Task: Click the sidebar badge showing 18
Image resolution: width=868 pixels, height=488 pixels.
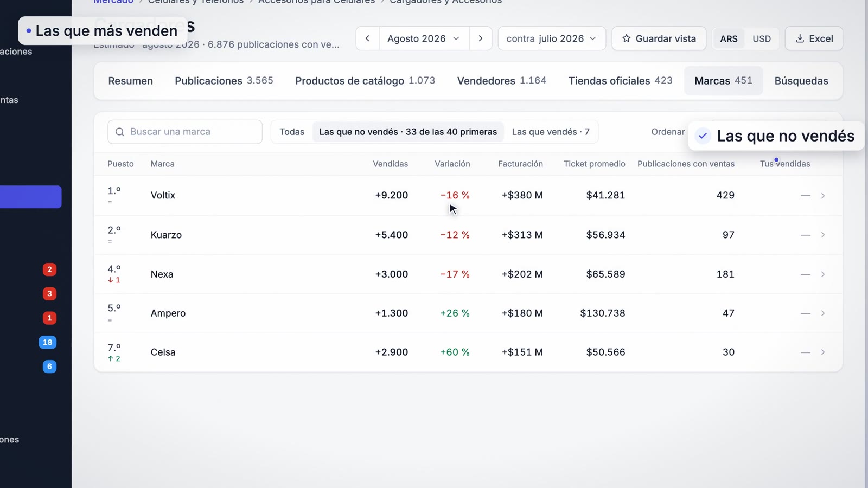Action: coord(48,342)
